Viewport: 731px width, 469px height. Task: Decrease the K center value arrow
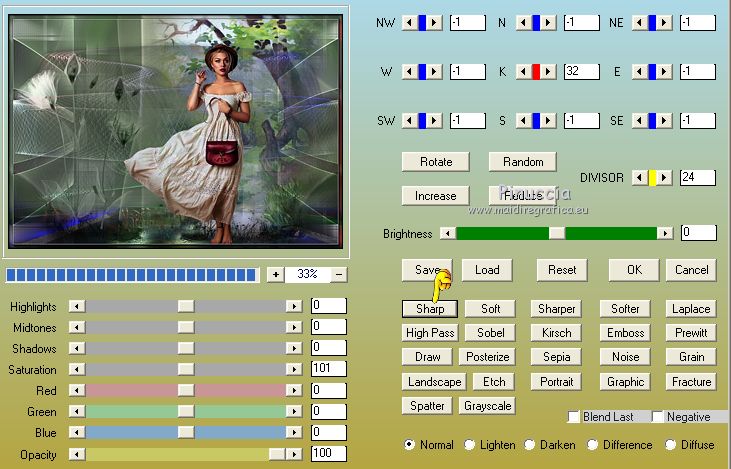(524, 72)
